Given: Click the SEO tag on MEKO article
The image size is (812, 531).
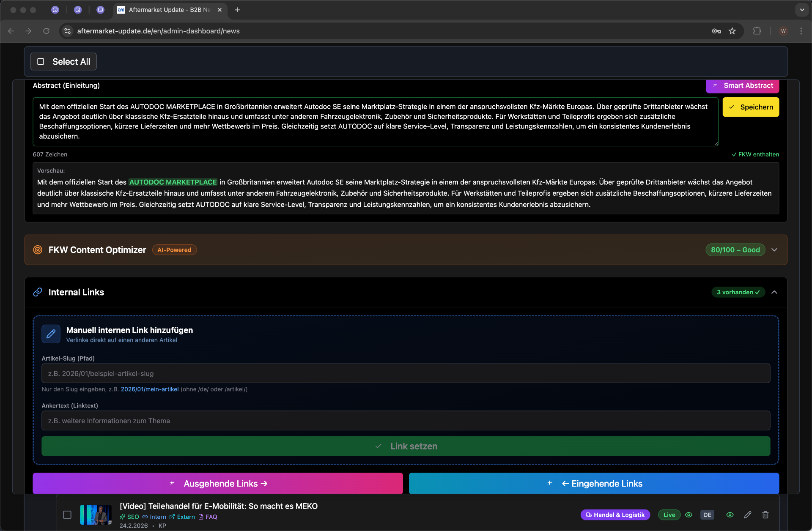Looking at the screenshot, I should (x=129, y=517).
